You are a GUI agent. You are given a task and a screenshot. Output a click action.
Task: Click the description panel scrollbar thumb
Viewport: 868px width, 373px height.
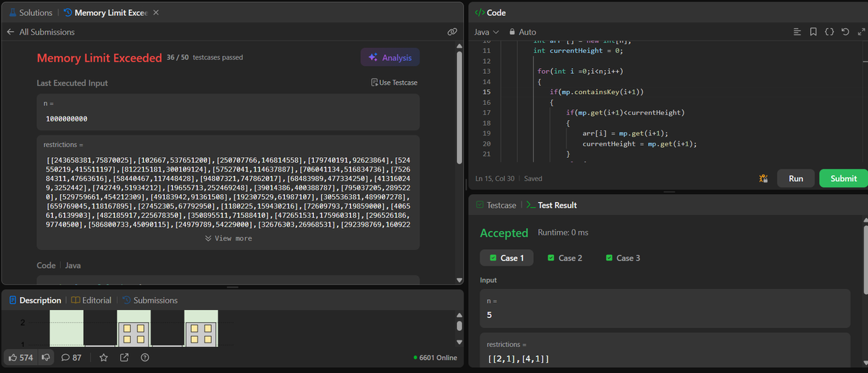point(459,326)
